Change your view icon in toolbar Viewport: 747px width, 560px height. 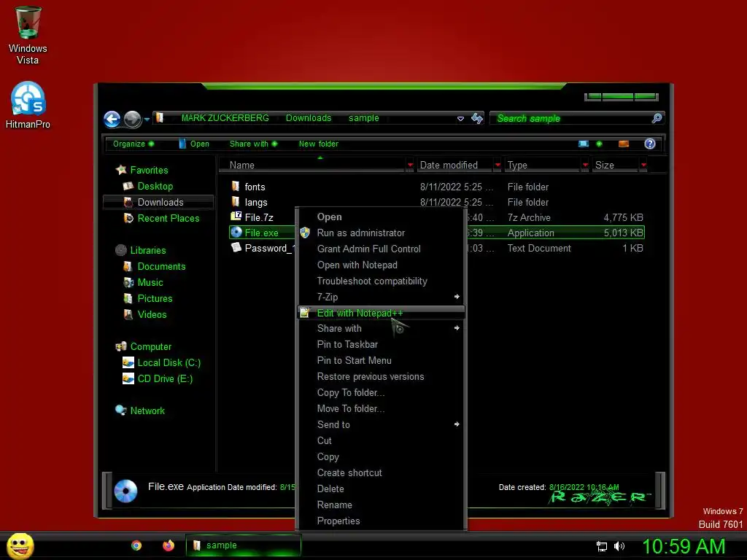[583, 144]
